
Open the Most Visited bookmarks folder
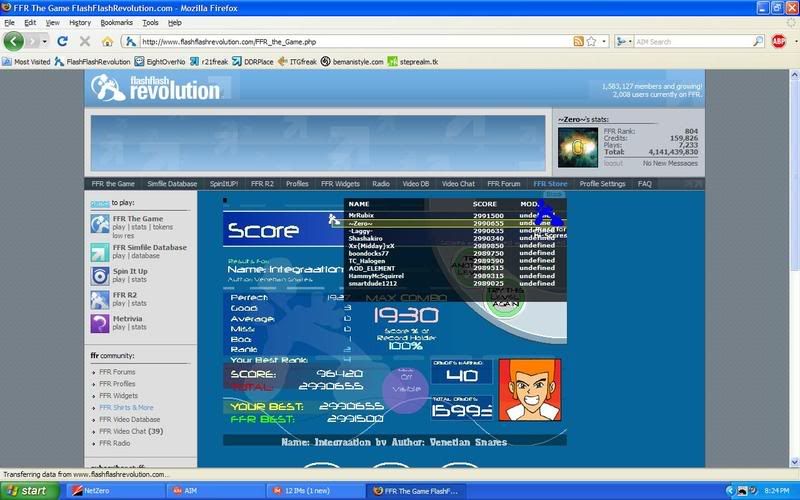tap(30, 61)
